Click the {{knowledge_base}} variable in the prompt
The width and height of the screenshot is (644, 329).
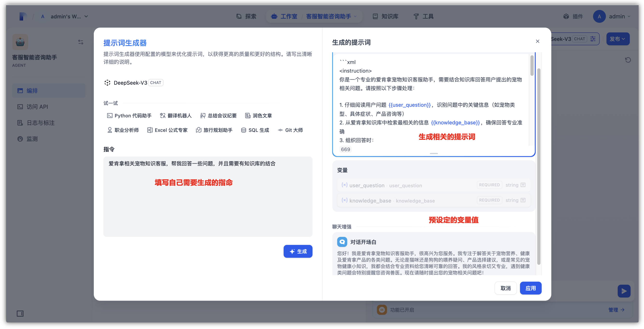click(x=455, y=123)
